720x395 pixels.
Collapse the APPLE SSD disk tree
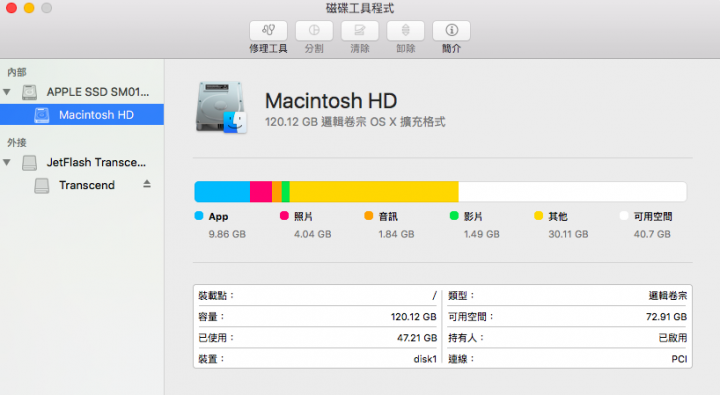[7, 92]
